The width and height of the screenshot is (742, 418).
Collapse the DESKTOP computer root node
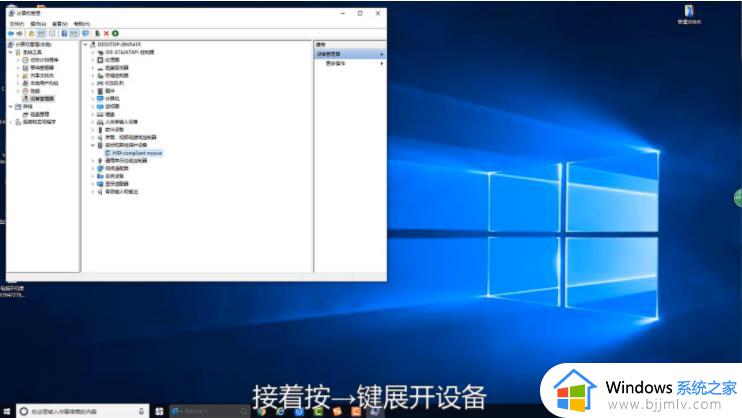(x=86, y=44)
